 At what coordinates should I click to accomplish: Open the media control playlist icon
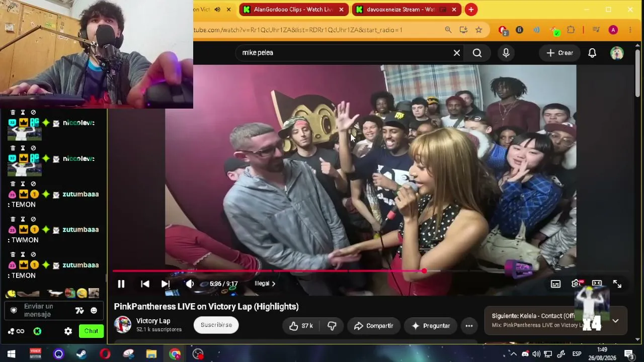pyautogui.click(x=596, y=30)
